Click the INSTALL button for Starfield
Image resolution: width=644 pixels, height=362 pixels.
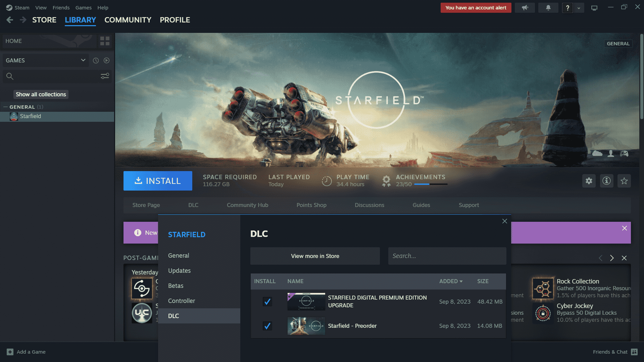[158, 180]
